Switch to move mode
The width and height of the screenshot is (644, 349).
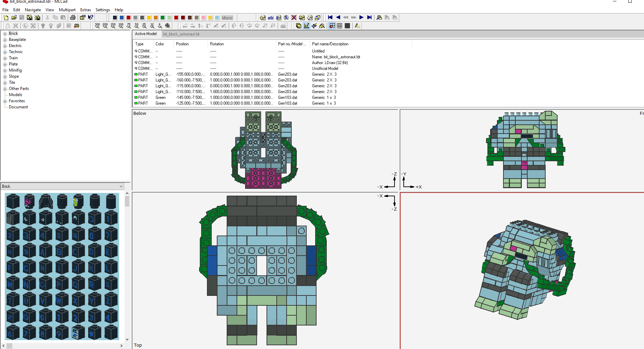(314, 26)
